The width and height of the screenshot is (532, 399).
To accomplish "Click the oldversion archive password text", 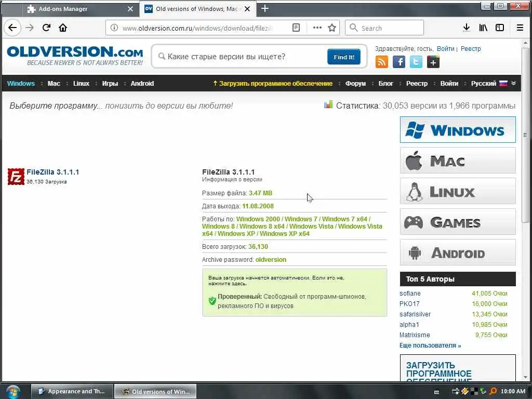I will click(x=271, y=260).
